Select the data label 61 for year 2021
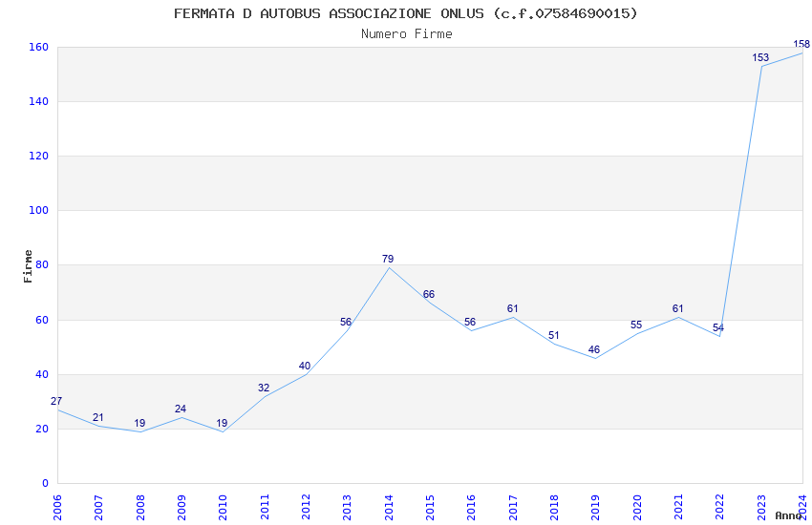812x525 pixels. [x=678, y=308]
